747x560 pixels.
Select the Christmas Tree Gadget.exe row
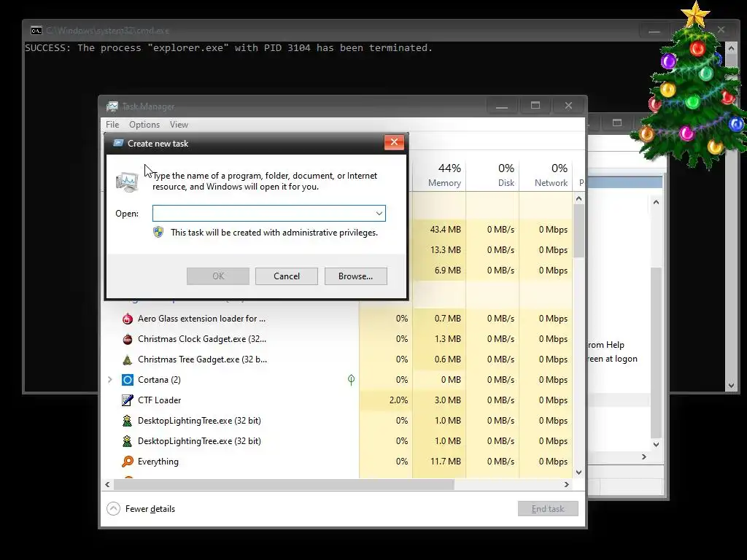pos(337,359)
